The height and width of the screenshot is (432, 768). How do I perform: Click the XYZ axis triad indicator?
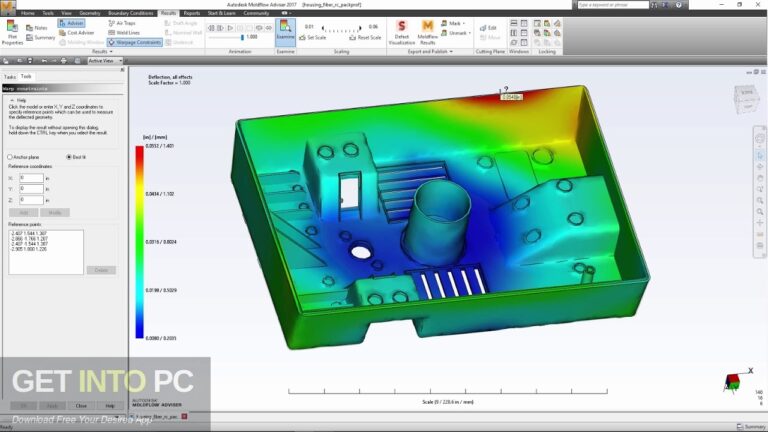pos(736,379)
